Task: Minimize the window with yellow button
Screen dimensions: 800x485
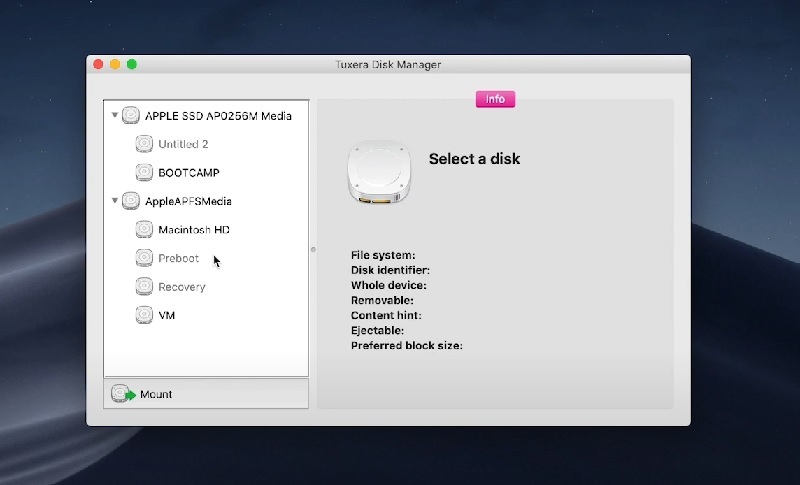Action: (115, 64)
